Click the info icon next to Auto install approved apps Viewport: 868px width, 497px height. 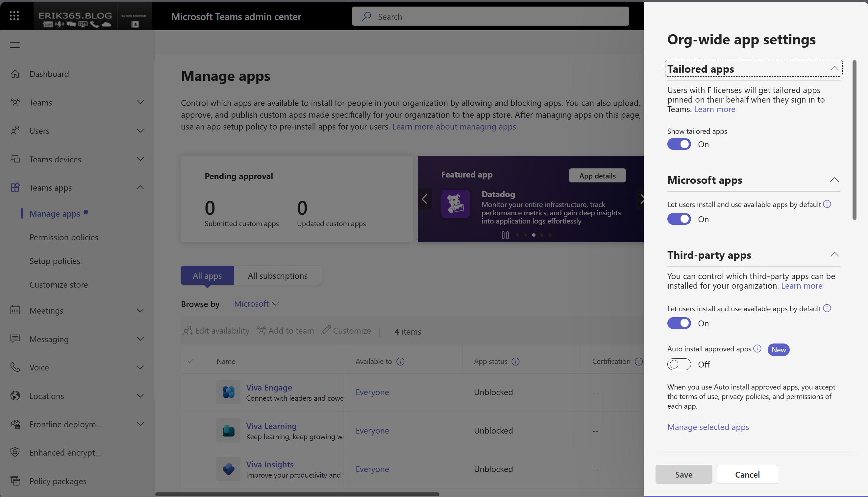tap(757, 348)
